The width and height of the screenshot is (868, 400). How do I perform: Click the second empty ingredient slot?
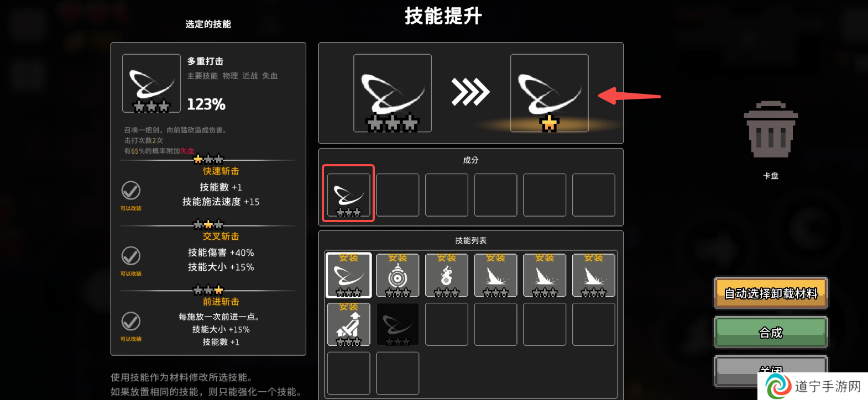click(x=447, y=194)
